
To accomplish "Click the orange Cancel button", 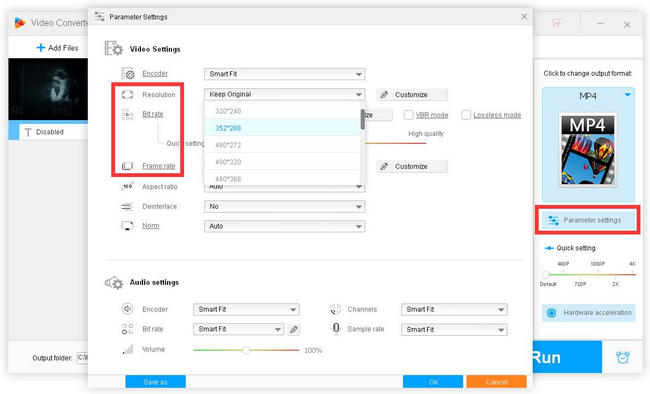I will [497, 382].
